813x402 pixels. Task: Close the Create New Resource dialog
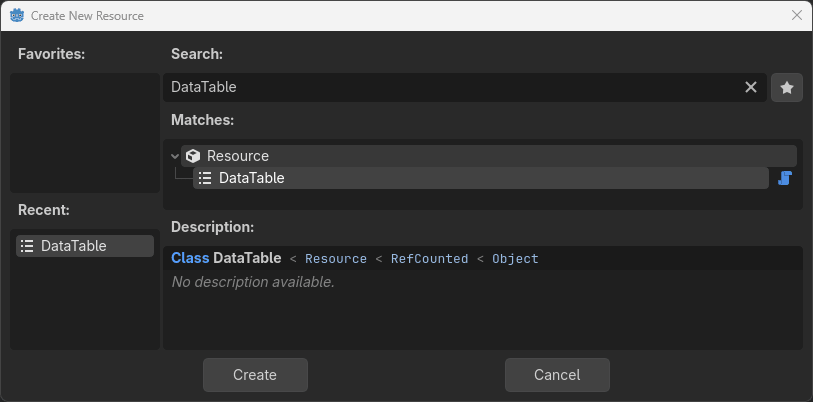pos(796,16)
